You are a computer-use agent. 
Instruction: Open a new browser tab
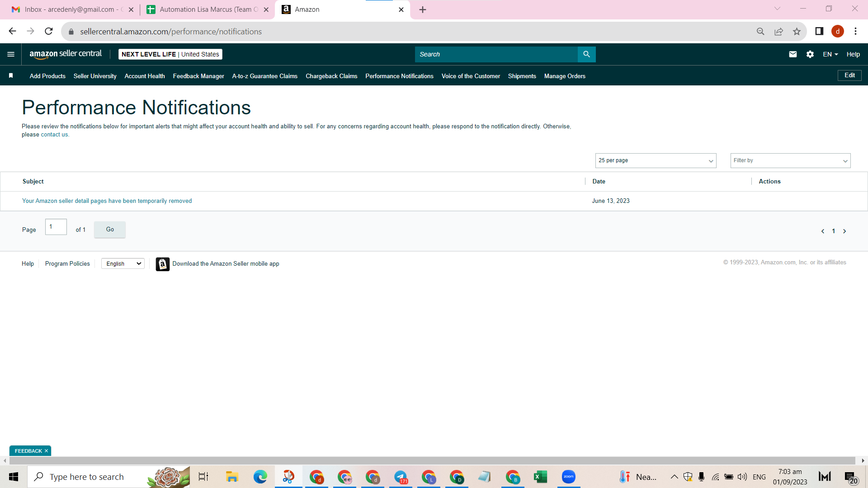pos(423,9)
